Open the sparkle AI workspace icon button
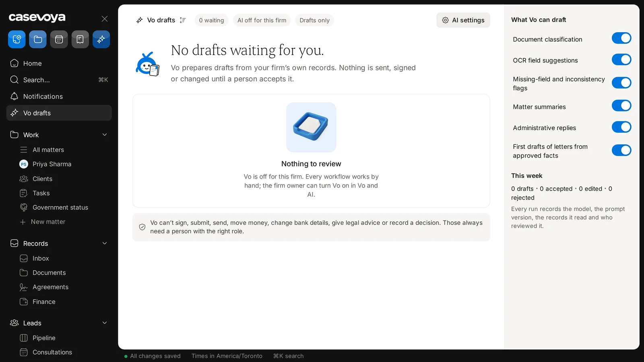This screenshot has width=644, height=362. click(x=101, y=39)
